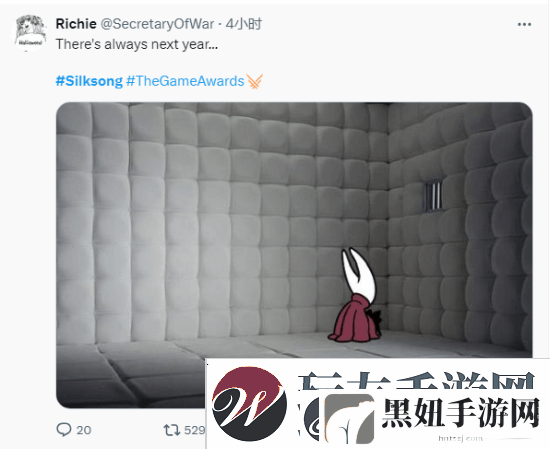Click the red circular W logo
The height and width of the screenshot is (449, 550).
click(x=249, y=403)
